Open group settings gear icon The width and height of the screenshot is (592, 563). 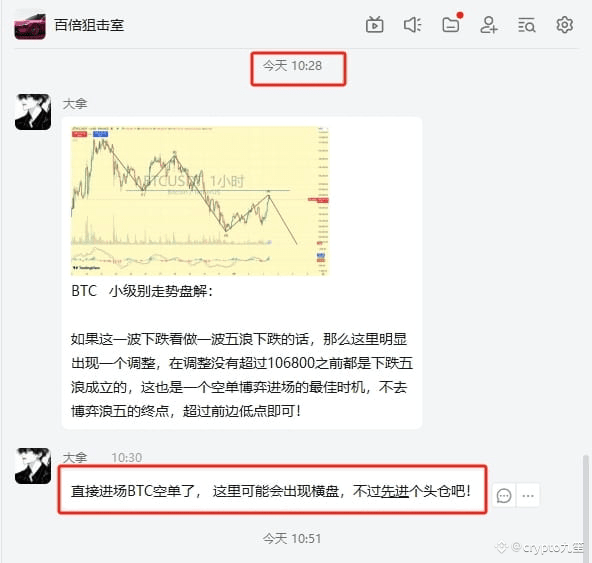click(565, 25)
